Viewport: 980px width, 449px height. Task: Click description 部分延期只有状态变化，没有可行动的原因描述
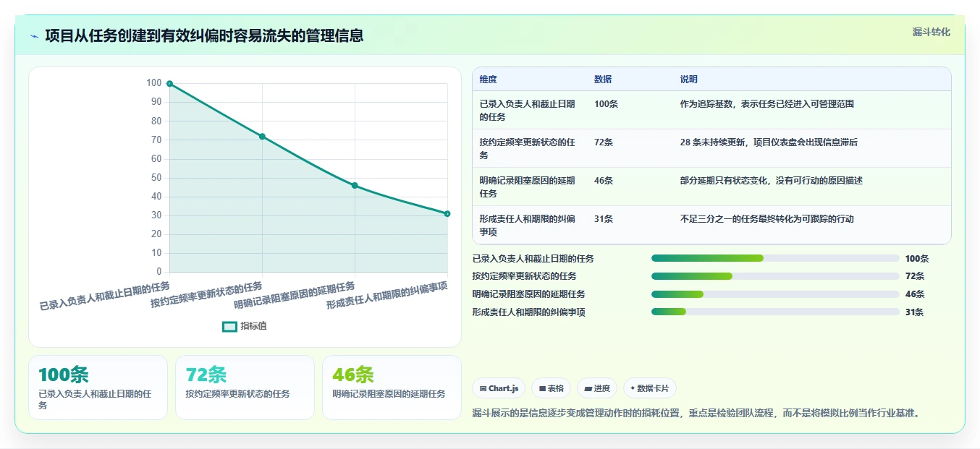click(x=772, y=181)
